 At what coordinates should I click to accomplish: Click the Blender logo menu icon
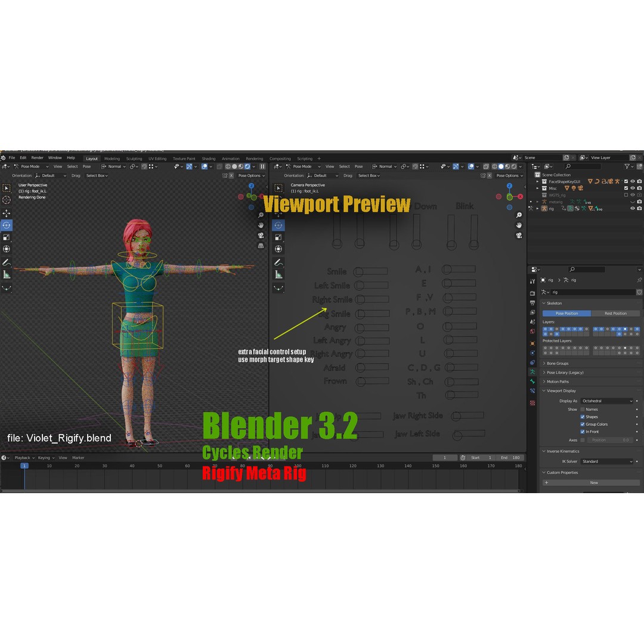4,157
